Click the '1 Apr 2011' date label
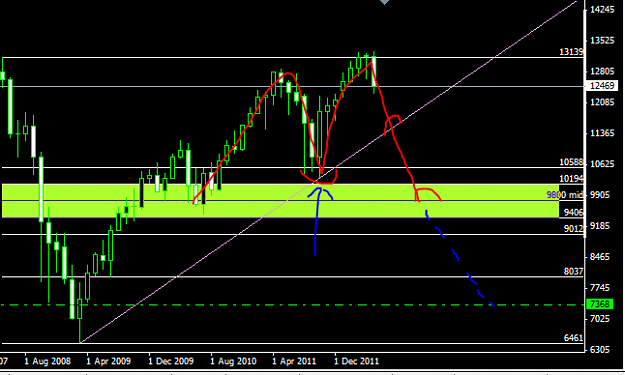 [x=294, y=361]
